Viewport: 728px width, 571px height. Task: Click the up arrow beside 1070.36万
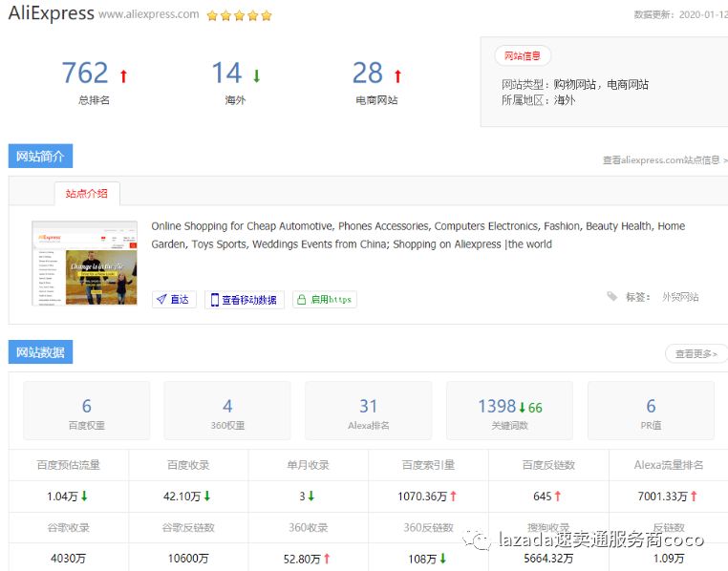[x=454, y=496]
